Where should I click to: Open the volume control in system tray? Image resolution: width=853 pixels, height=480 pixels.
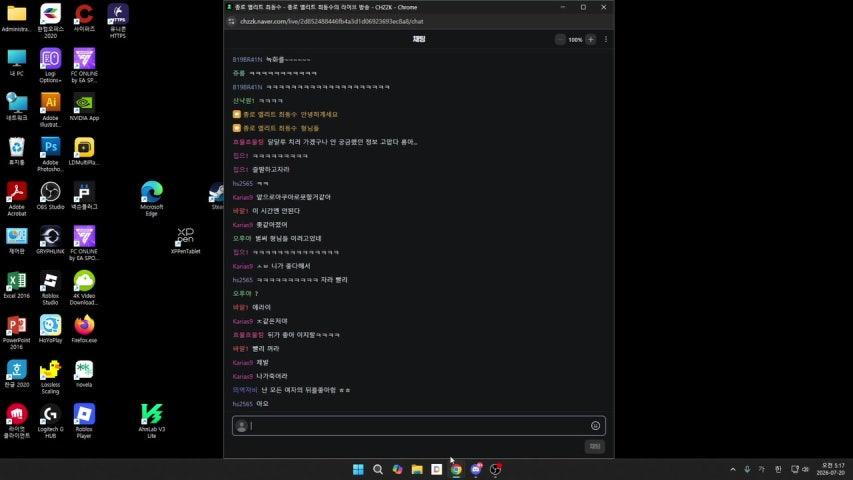806,469
